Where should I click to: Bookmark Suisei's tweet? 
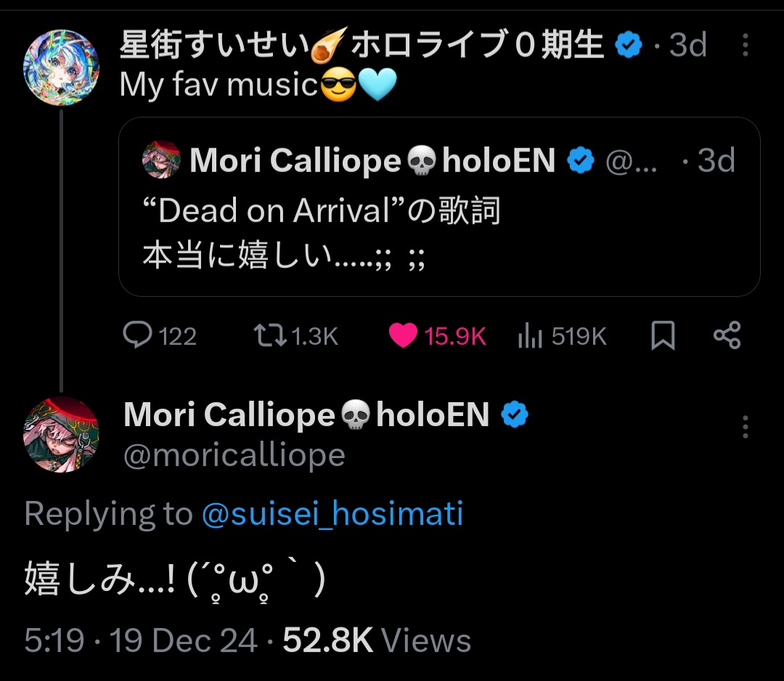(663, 336)
